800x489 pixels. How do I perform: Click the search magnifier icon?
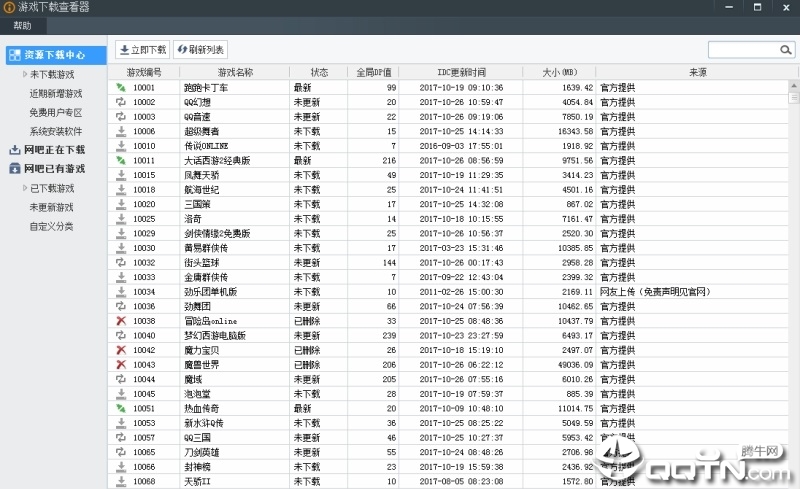click(786, 50)
